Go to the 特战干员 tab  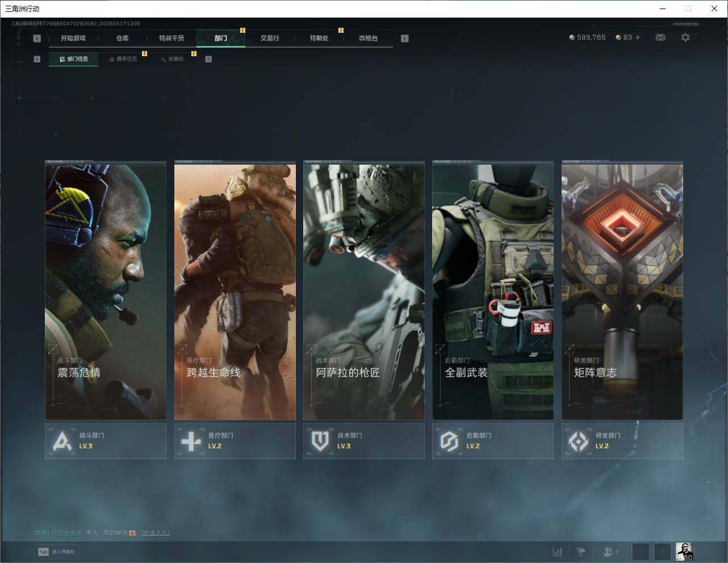coord(171,38)
